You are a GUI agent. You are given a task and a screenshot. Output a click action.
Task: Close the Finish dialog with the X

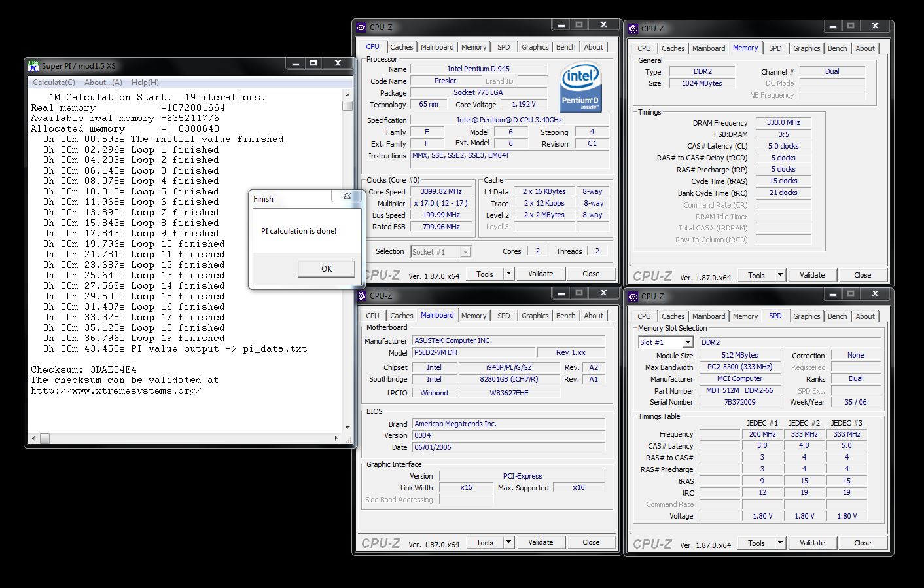347,196
